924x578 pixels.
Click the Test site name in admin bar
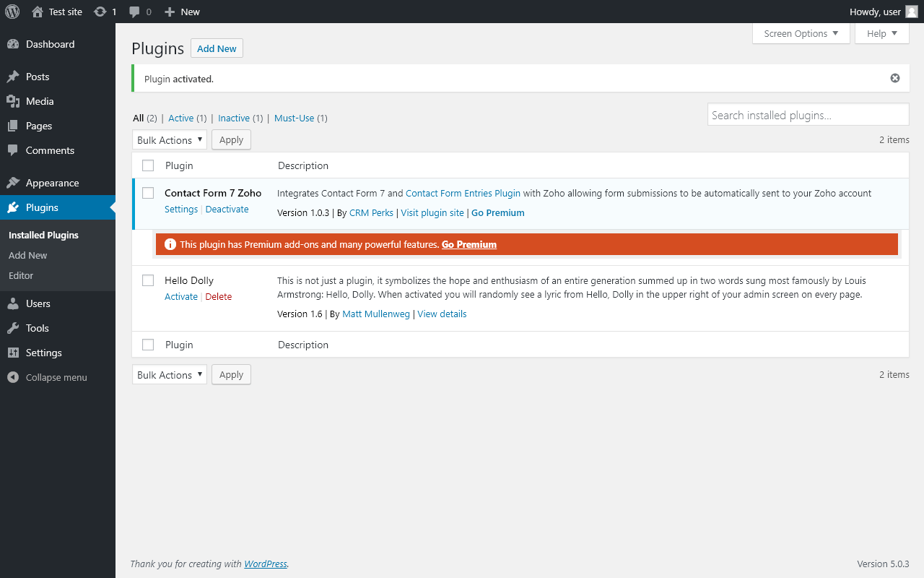click(x=66, y=12)
